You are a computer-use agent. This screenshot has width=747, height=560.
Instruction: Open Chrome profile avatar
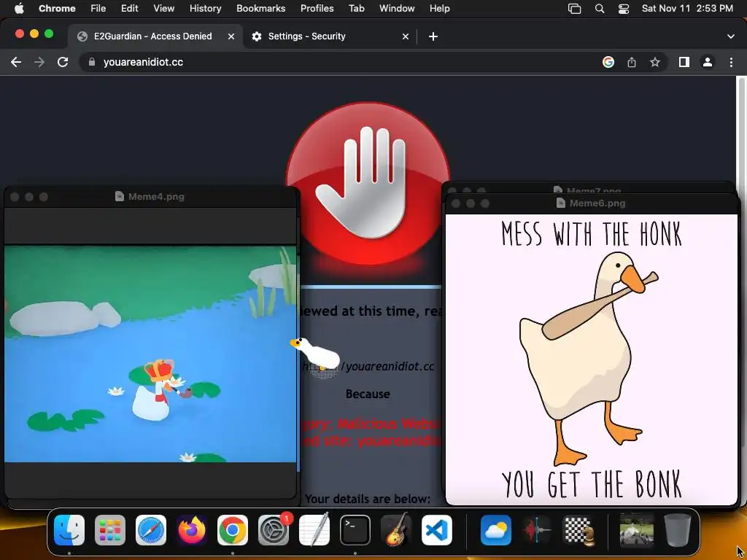tap(708, 63)
